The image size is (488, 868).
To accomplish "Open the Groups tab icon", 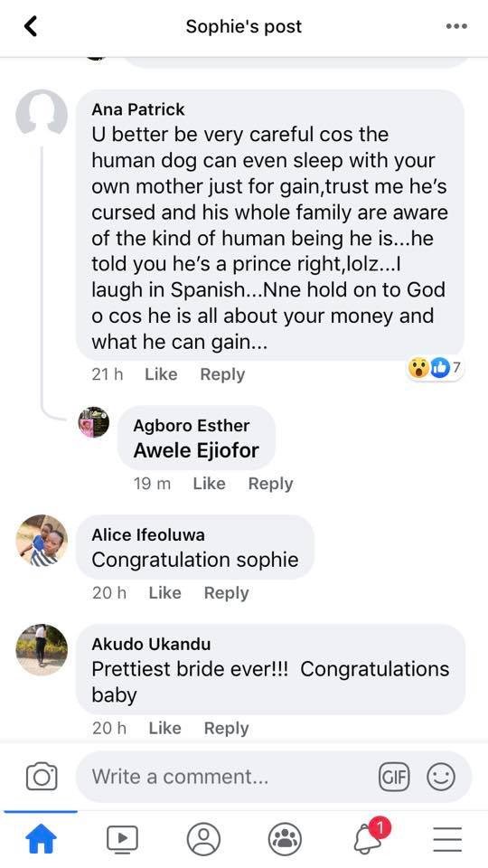I will tap(285, 839).
